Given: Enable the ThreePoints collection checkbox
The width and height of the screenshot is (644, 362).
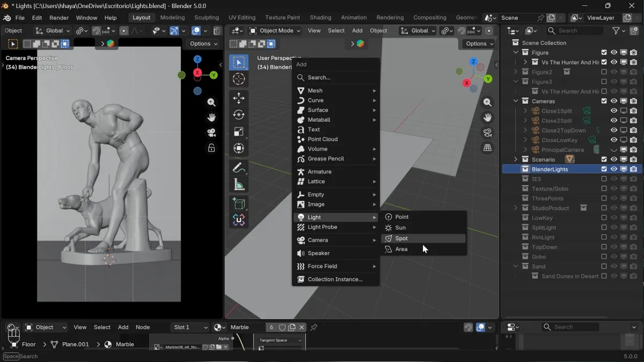Looking at the screenshot, I should [604, 198].
